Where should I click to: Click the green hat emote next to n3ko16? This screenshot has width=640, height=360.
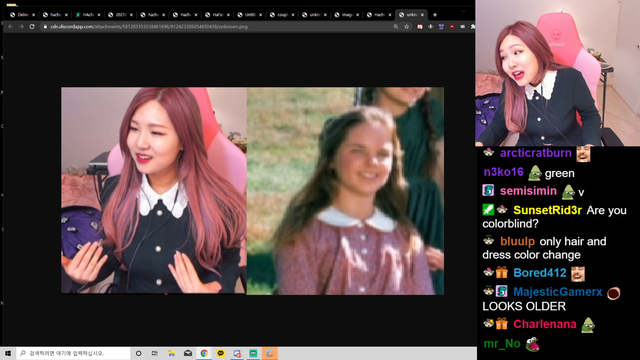[534, 173]
